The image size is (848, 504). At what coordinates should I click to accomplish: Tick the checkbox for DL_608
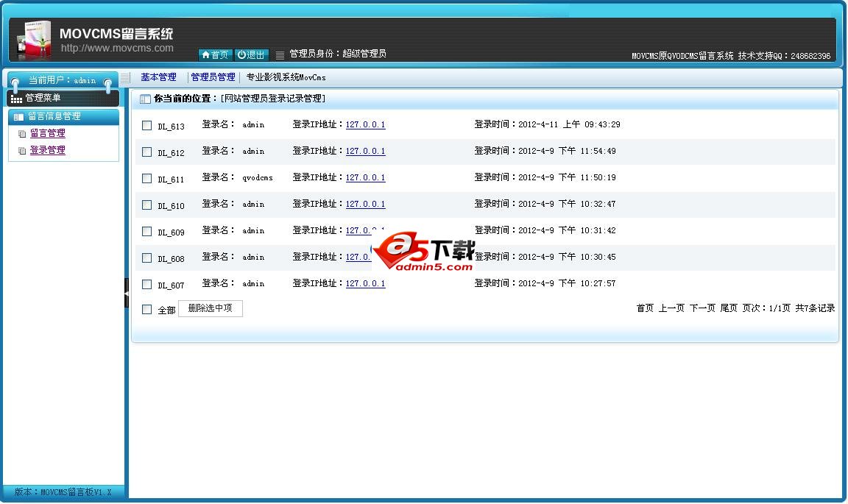pyautogui.click(x=146, y=258)
